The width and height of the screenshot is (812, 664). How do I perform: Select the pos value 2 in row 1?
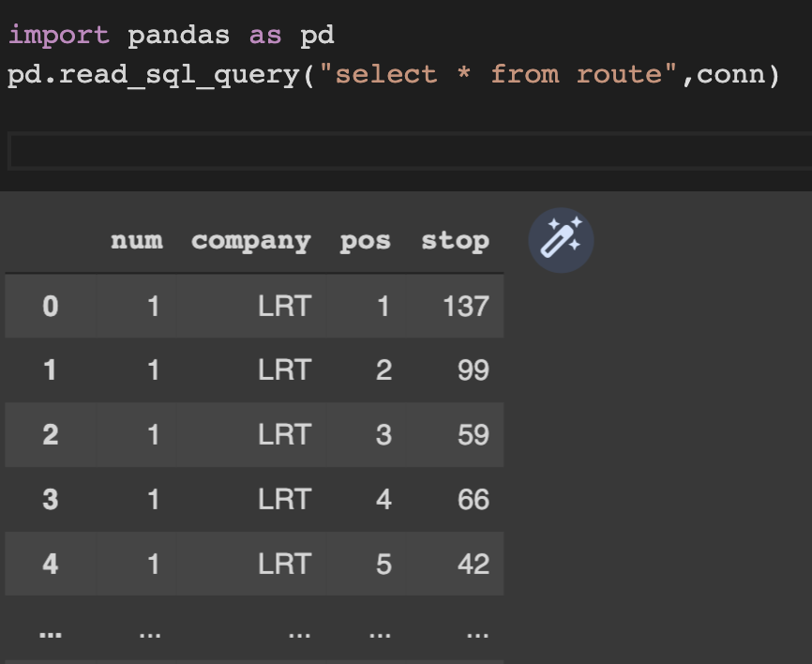click(383, 370)
